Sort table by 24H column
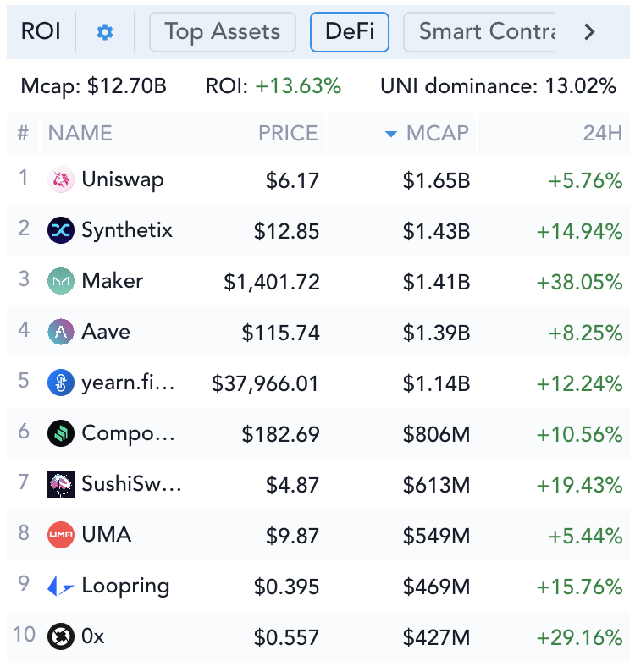 pos(603,133)
